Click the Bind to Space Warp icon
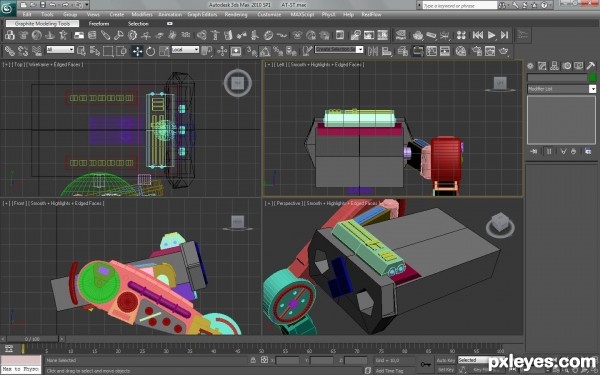This screenshot has height=375, width=600. [x=37, y=51]
